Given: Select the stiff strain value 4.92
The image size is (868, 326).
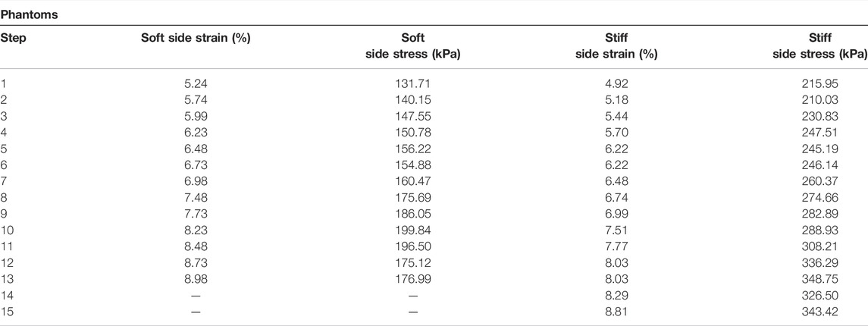Looking at the screenshot, I should pyautogui.click(x=616, y=84).
